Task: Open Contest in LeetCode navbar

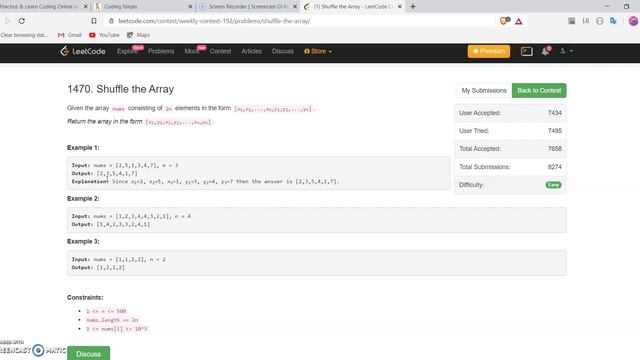Action: [220, 51]
